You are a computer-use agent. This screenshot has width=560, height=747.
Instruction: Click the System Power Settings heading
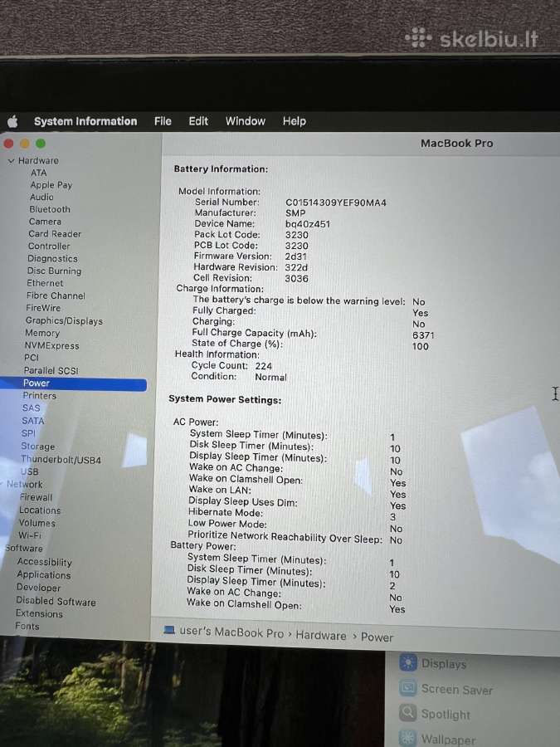(225, 400)
